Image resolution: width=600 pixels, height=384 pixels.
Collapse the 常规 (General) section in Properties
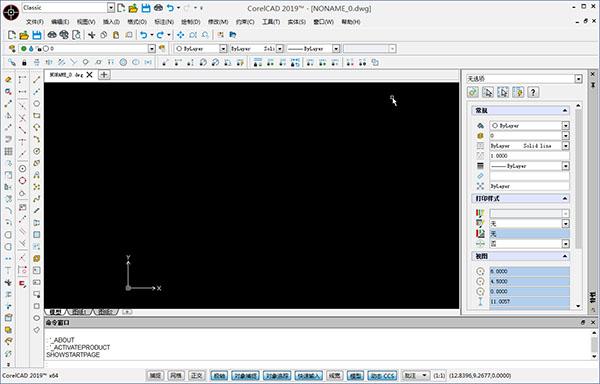pos(565,111)
